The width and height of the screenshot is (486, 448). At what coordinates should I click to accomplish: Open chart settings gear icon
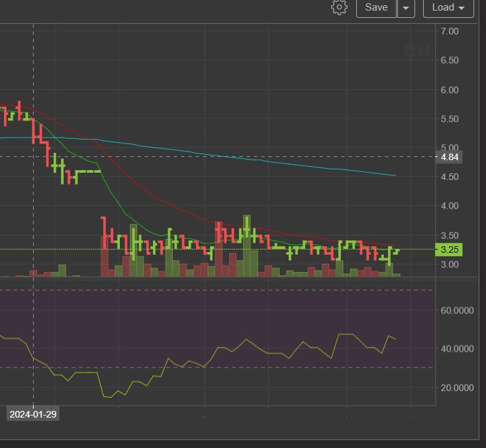[339, 7]
